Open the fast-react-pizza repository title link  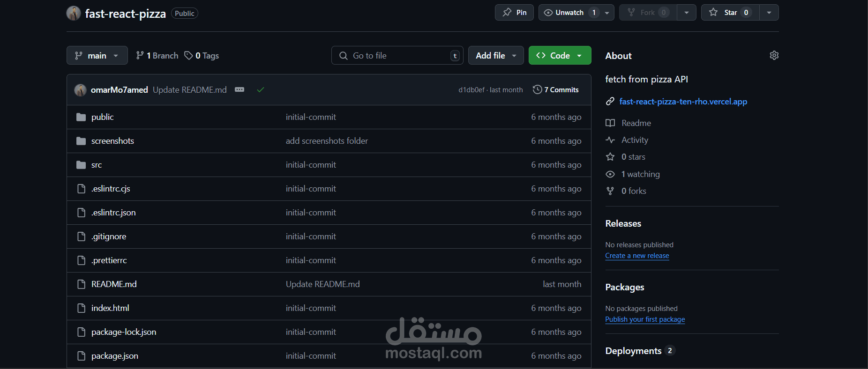(126, 14)
